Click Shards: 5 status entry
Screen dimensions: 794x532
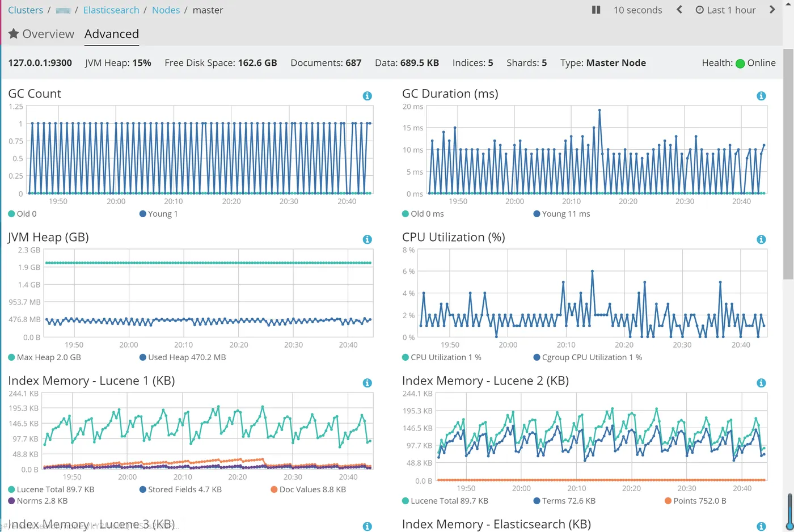(527, 63)
